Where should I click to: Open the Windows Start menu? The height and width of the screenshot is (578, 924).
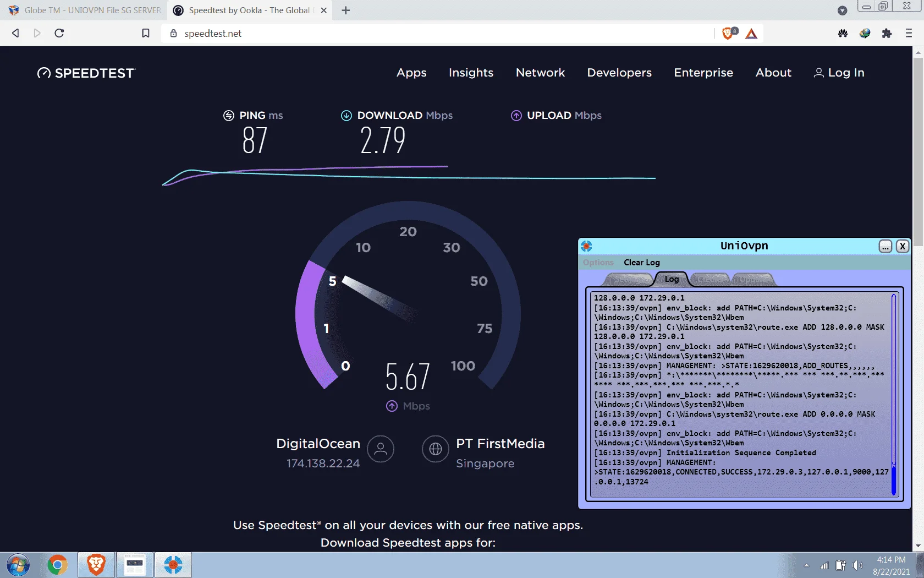(x=18, y=565)
